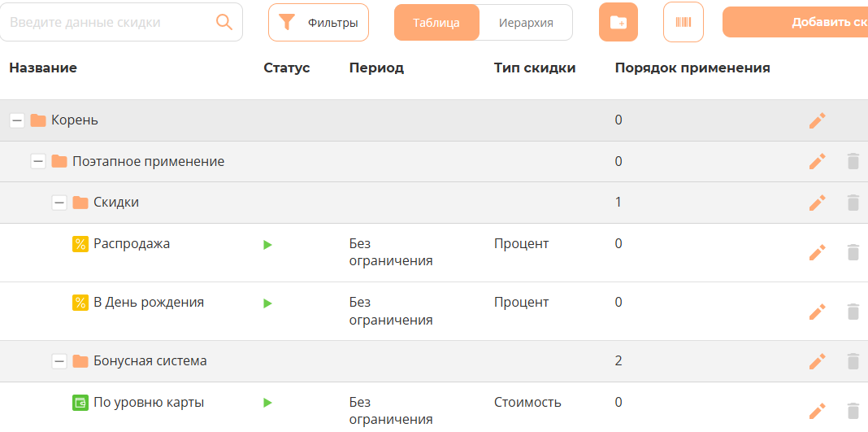The image size is (868, 432).
Task: Delete the Поэтапное применение folder
Action: [x=853, y=161]
